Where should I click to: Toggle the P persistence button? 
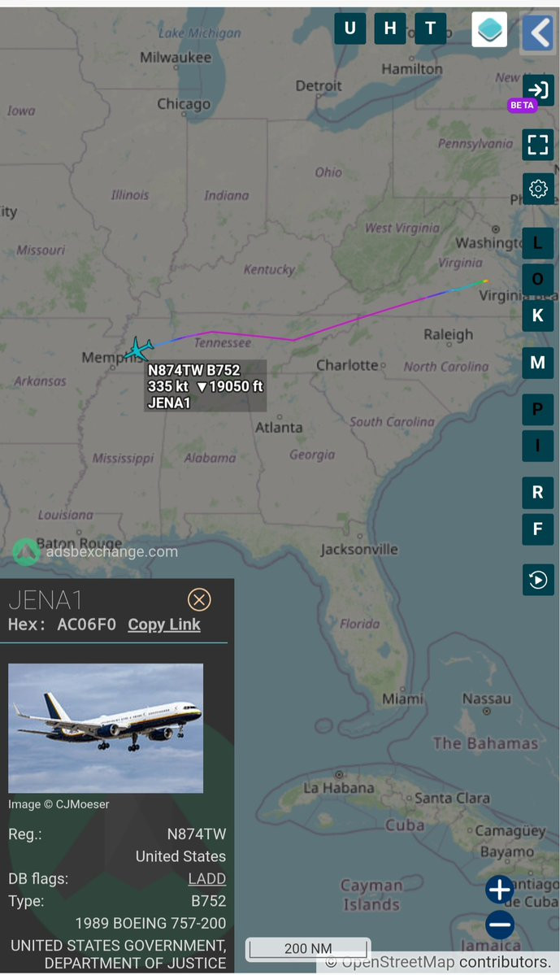(537, 410)
